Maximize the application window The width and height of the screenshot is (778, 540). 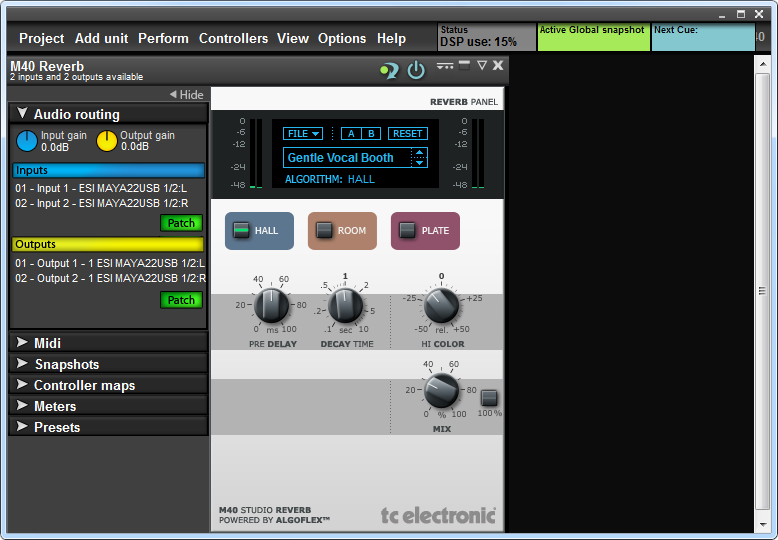(x=741, y=14)
